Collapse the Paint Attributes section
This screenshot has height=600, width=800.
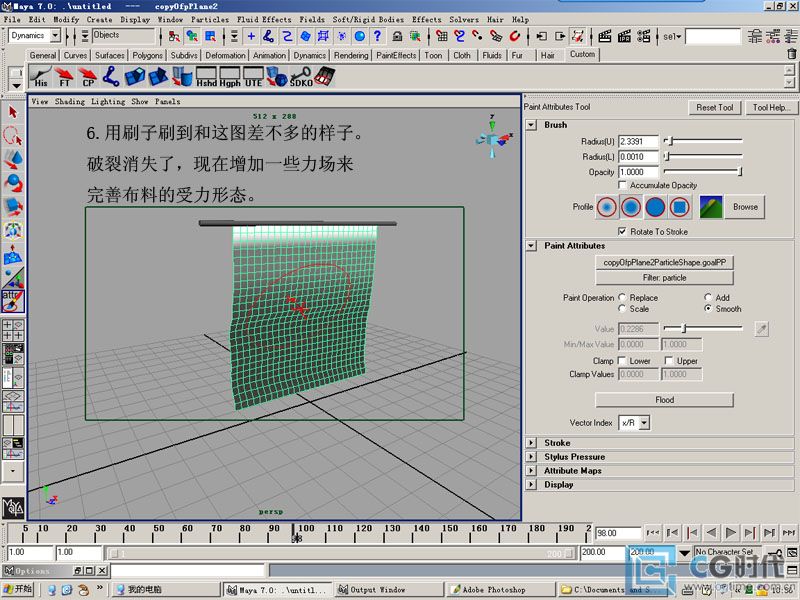(532, 245)
